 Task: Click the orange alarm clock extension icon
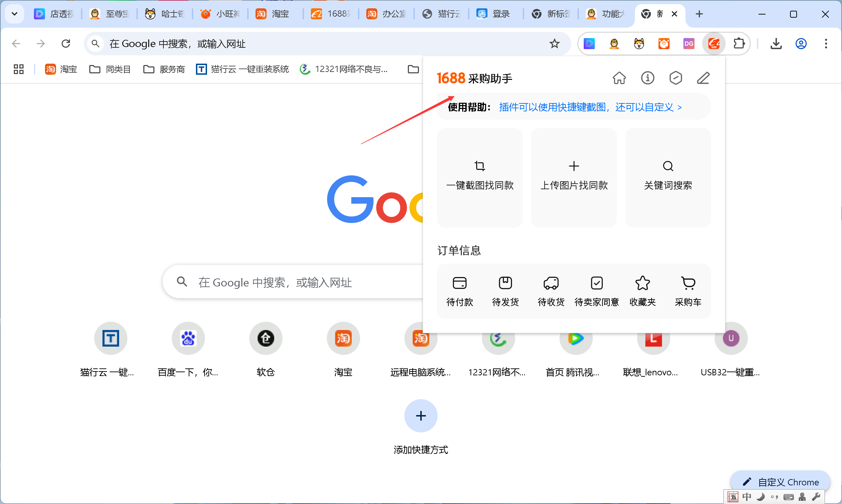(664, 44)
